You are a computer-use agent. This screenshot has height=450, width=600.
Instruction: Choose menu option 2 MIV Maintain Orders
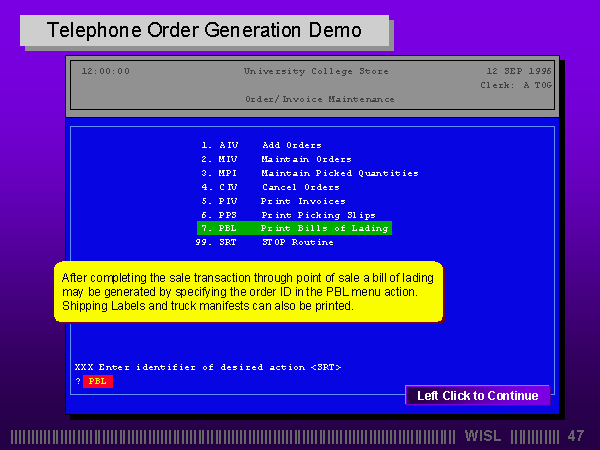pyautogui.click(x=275, y=159)
